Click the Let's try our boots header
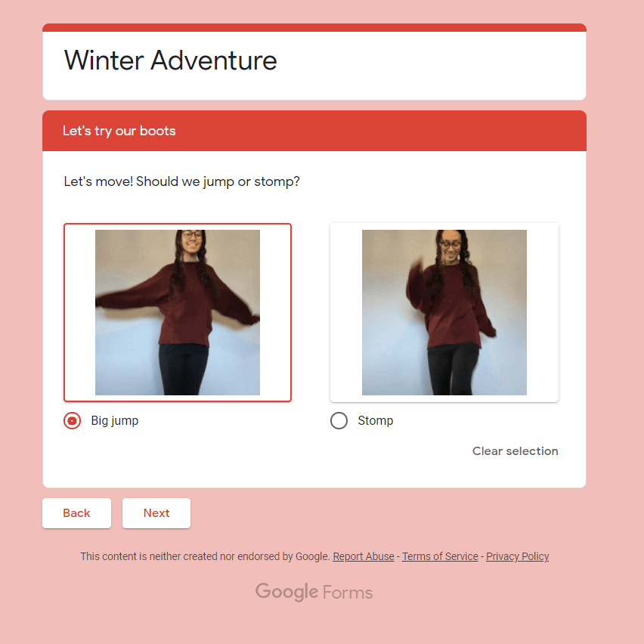Image resolution: width=644 pixels, height=644 pixels. 119,131
